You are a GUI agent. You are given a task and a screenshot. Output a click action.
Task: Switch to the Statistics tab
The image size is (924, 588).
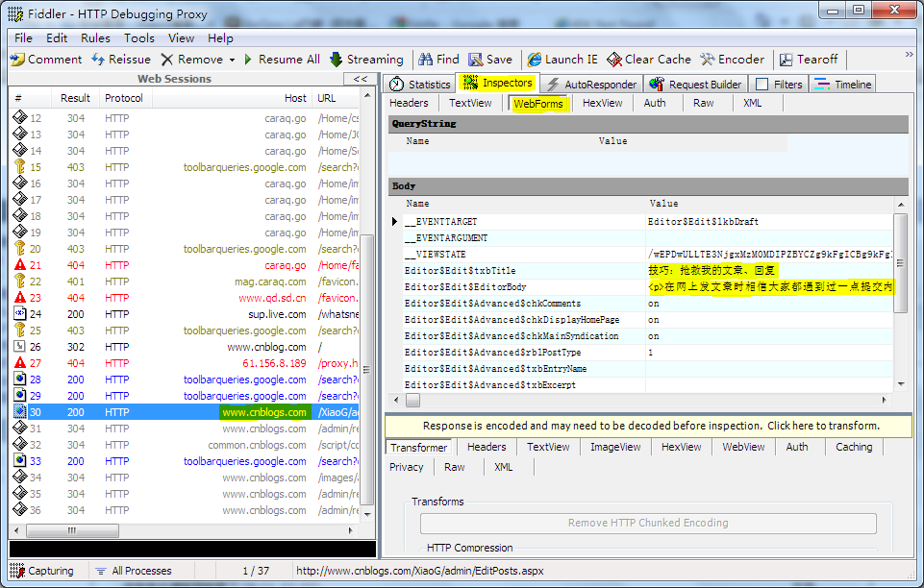(420, 85)
